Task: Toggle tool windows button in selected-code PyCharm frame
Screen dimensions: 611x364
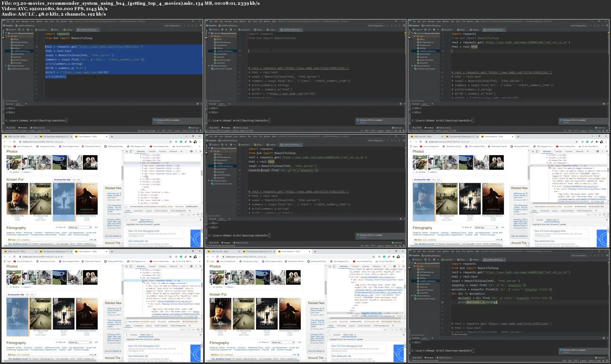Action: coord(4,131)
